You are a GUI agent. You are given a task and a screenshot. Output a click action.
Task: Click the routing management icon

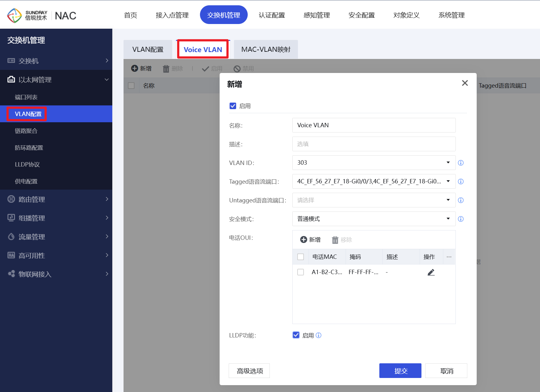click(x=11, y=199)
